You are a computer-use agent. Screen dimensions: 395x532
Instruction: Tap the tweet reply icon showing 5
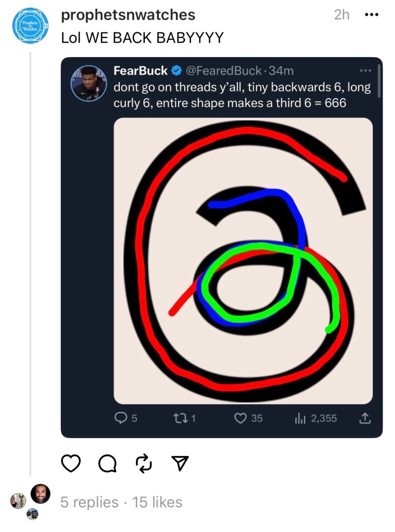tap(120, 418)
